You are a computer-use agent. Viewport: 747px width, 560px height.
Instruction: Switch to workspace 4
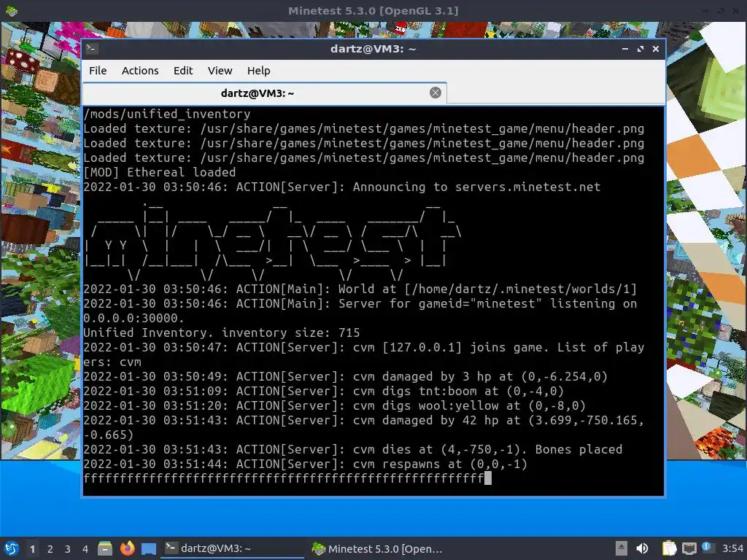click(85, 549)
